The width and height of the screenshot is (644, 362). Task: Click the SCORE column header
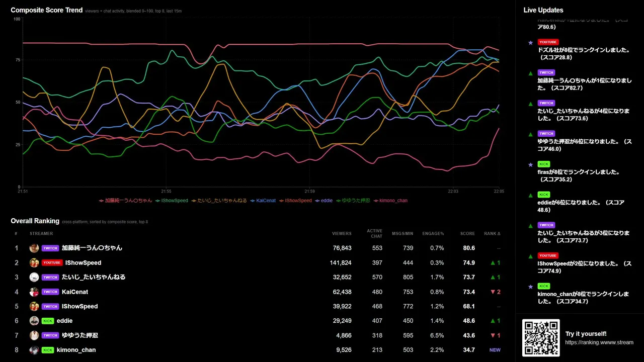(467, 234)
